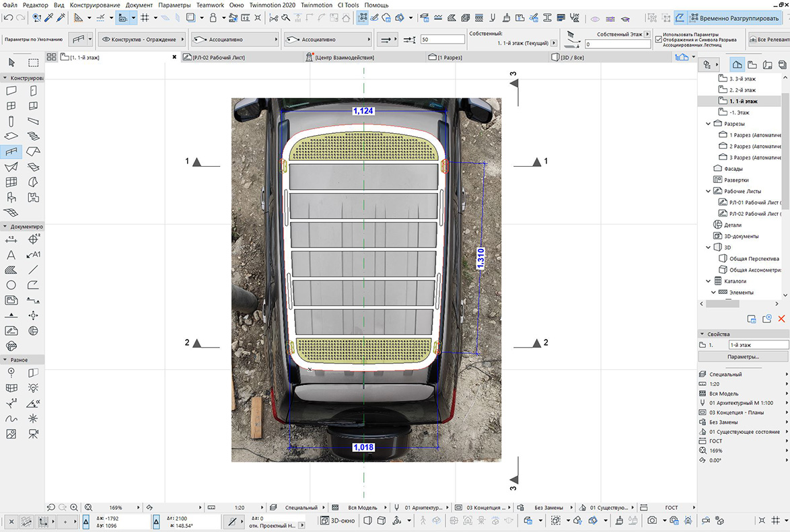Select the Lamp tool in Разное group
790x532 pixels.
(x=33, y=388)
